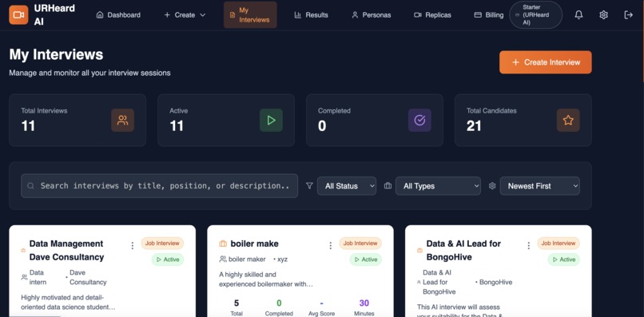Screen dimensions: 644x317
Task: Click the filter funnel icon
Action: coord(309,186)
